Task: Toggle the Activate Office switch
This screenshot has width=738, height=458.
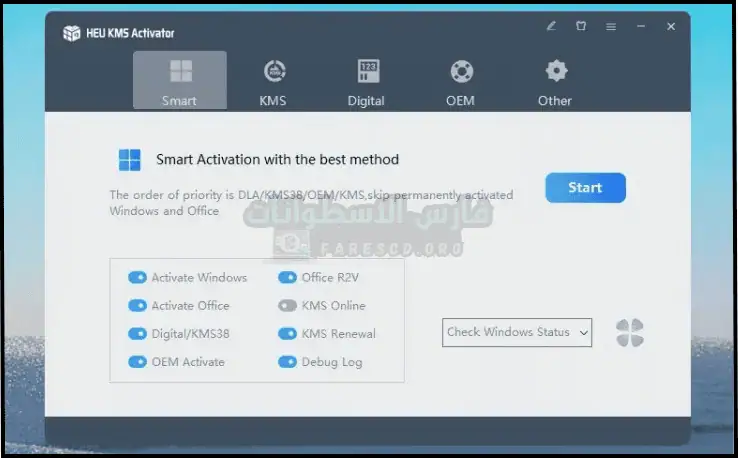Action: click(137, 306)
